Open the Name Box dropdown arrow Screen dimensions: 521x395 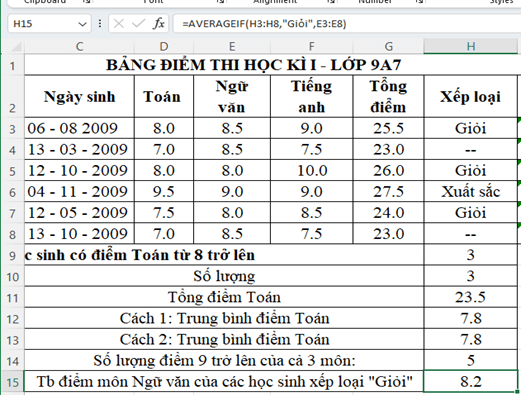point(82,24)
